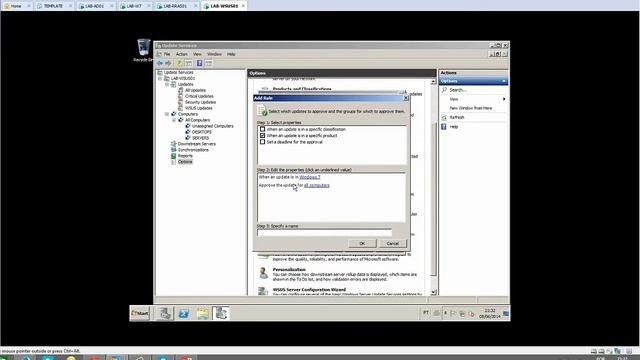
Task: Click the Windows 7 product link
Action: pos(310,177)
